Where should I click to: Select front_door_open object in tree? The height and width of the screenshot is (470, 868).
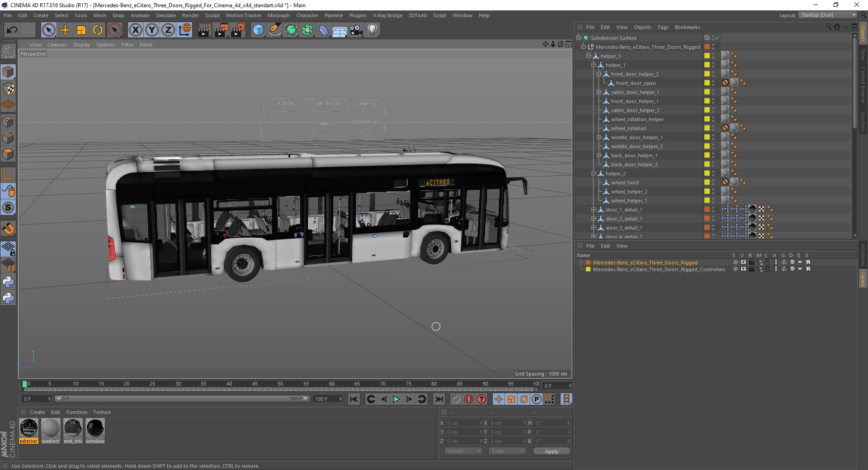(x=636, y=83)
